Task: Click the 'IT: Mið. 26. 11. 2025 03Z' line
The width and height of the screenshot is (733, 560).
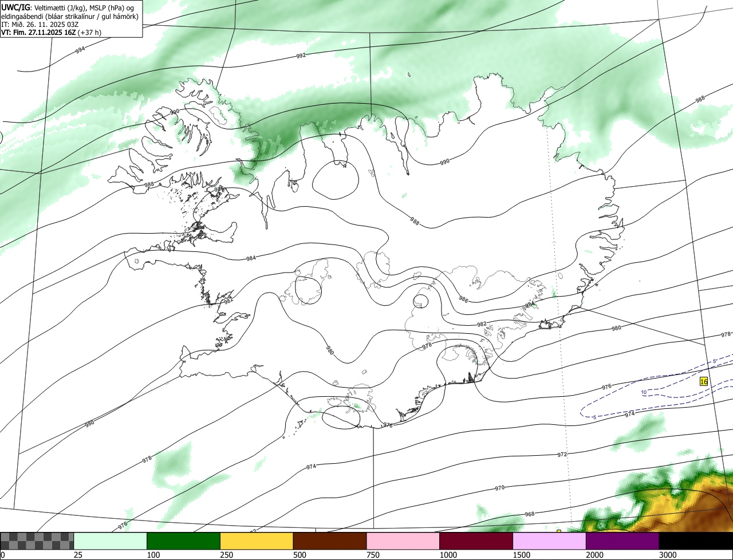Action: [x=40, y=25]
